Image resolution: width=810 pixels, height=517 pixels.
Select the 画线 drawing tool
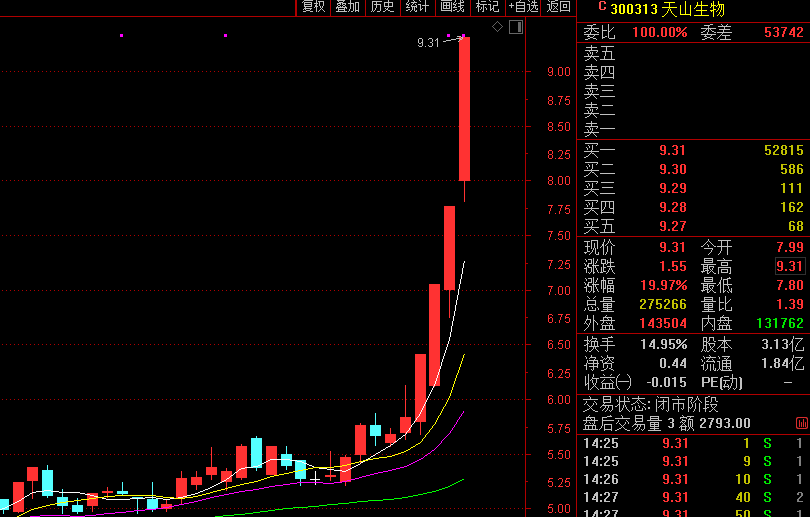[452, 7]
